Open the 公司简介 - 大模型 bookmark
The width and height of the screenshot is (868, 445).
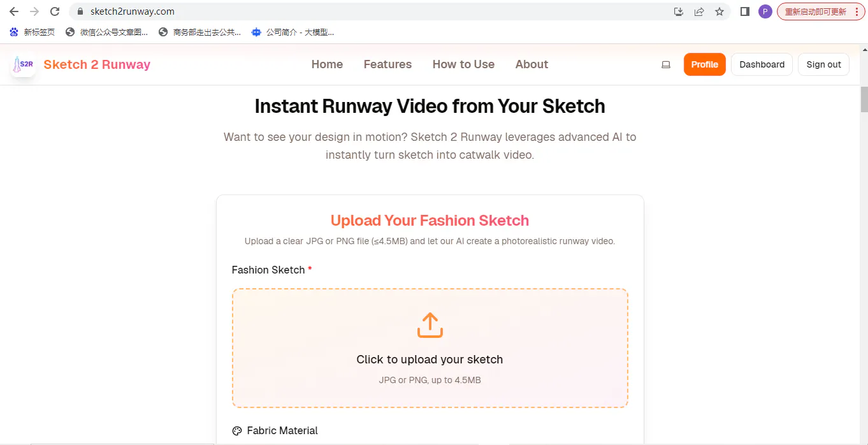[293, 32]
